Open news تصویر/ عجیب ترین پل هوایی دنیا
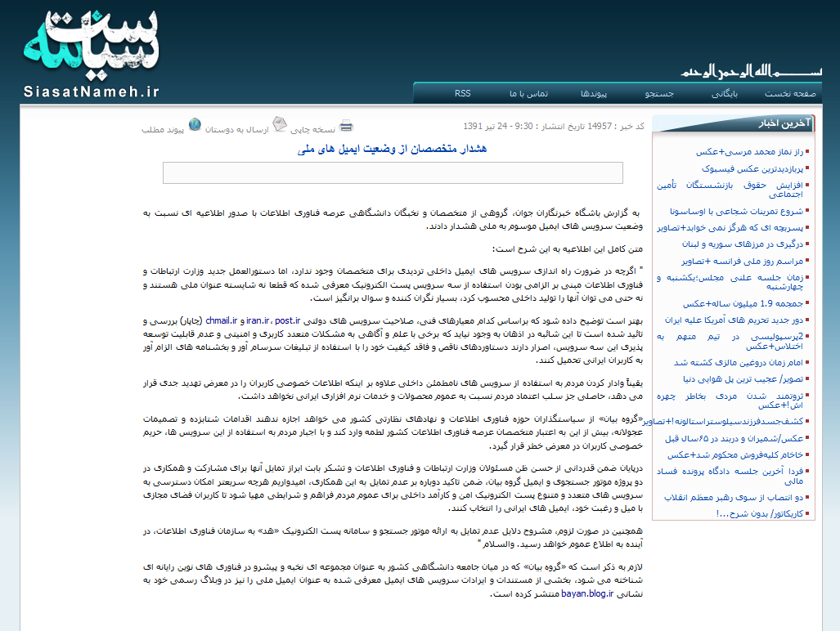The image size is (840, 631). [743, 379]
